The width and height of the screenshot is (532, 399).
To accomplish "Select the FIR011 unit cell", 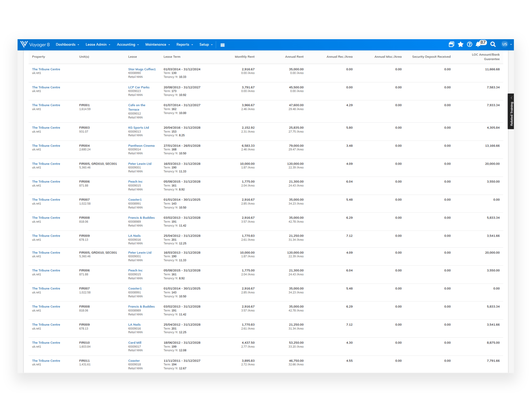I will pyautogui.click(x=84, y=361).
